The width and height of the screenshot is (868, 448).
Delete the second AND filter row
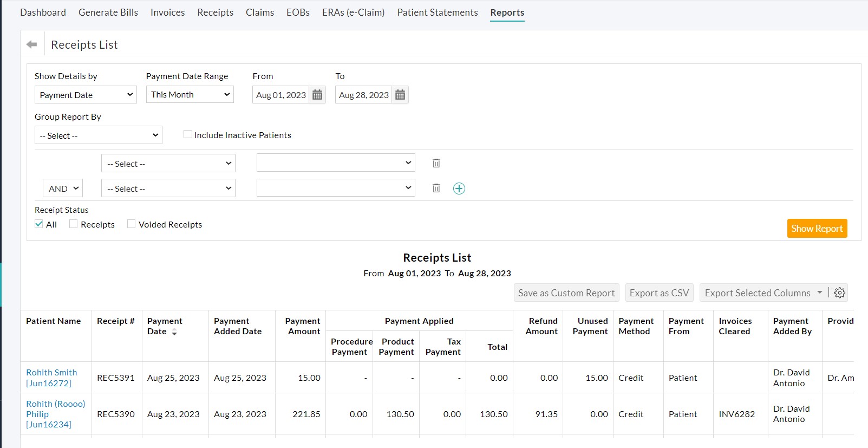point(436,189)
